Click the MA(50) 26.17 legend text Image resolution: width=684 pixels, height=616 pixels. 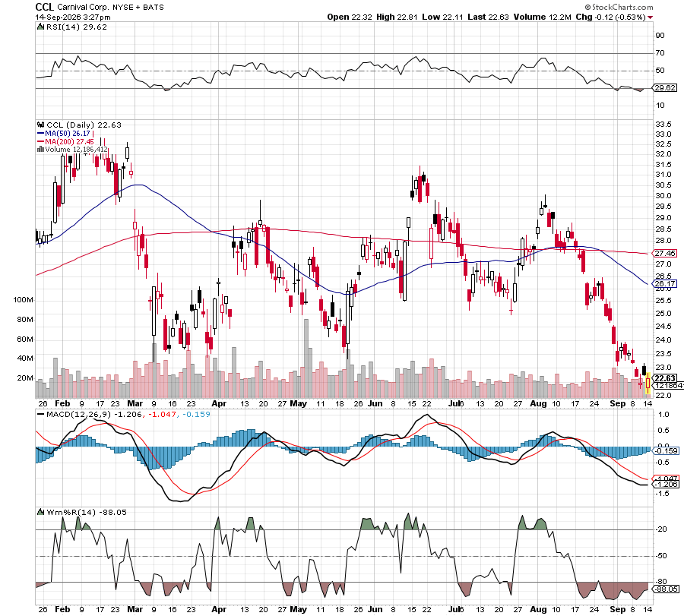click(x=67, y=134)
